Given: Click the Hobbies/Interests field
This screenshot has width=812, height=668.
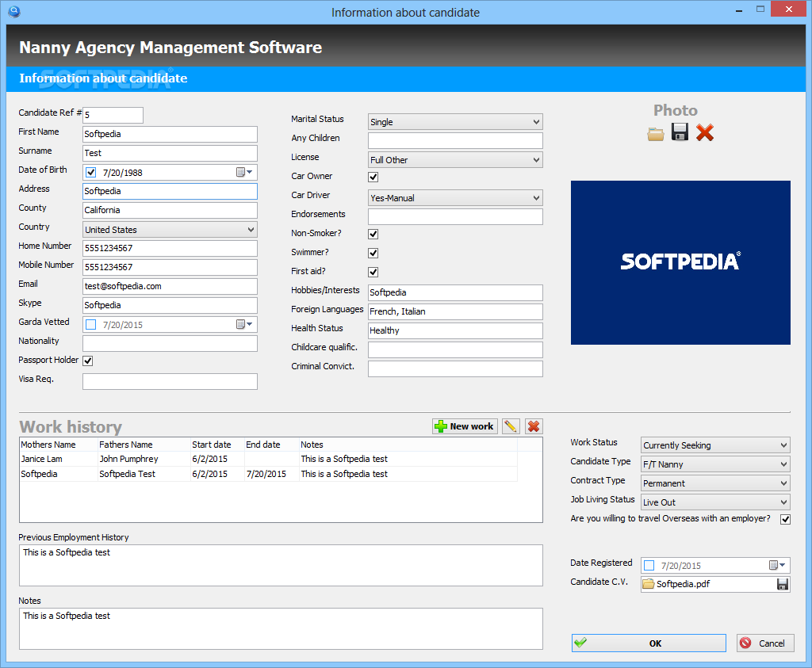Looking at the screenshot, I should coord(455,292).
